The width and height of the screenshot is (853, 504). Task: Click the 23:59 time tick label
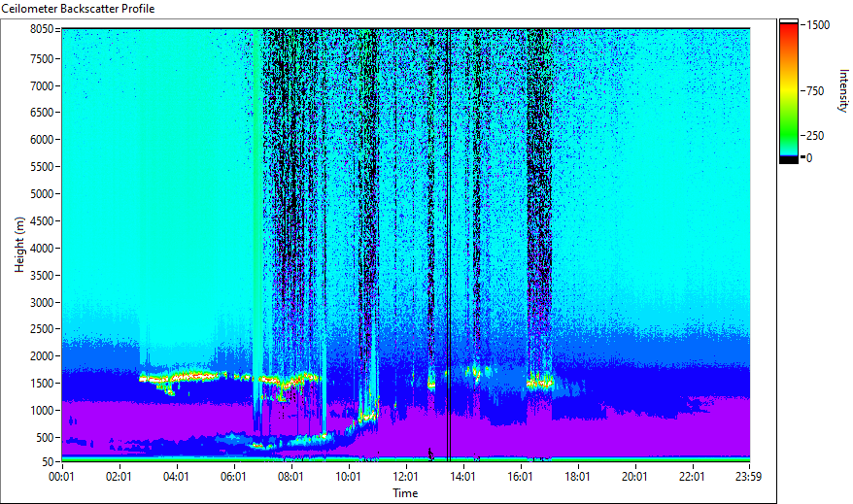748,477
